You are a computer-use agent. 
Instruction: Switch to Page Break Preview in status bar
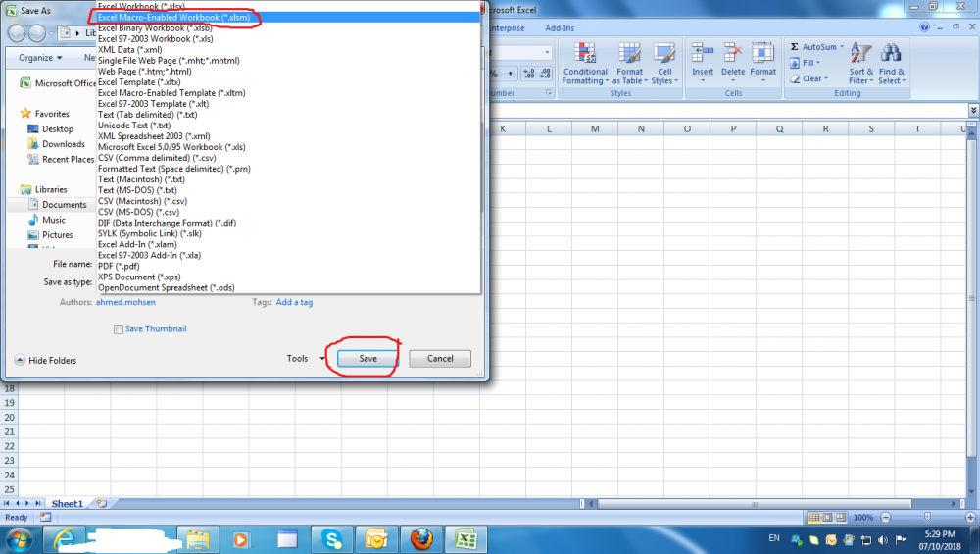tap(841, 517)
